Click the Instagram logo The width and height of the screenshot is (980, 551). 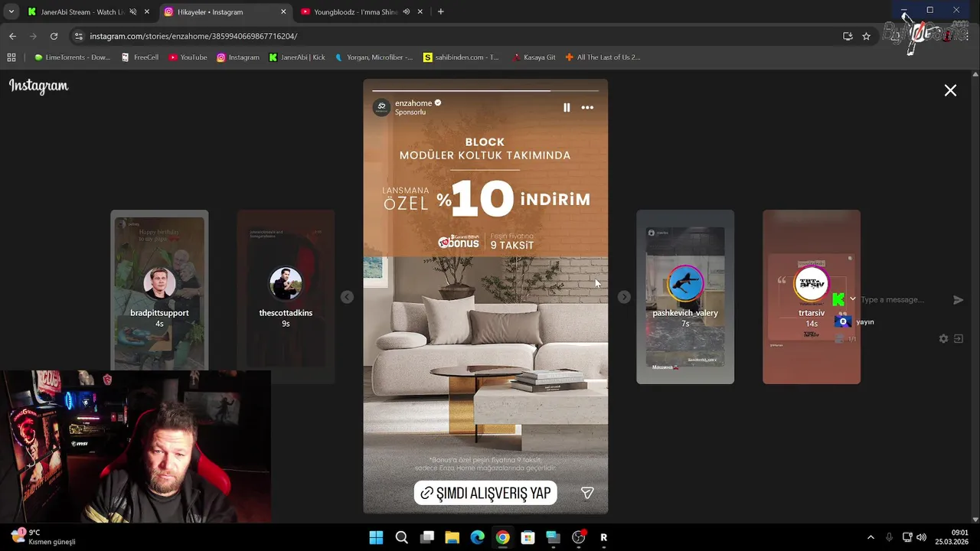[x=39, y=86]
